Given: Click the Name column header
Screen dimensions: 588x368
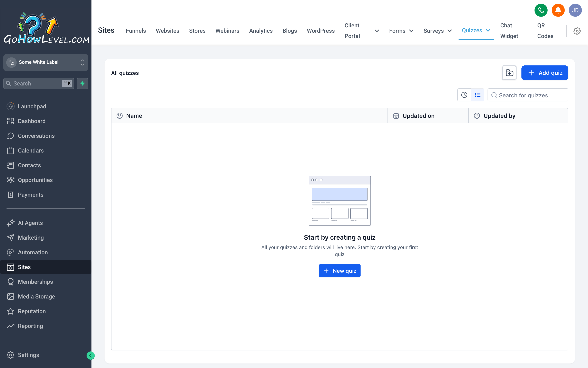Looking at the screenshot, I should [249, 116].
